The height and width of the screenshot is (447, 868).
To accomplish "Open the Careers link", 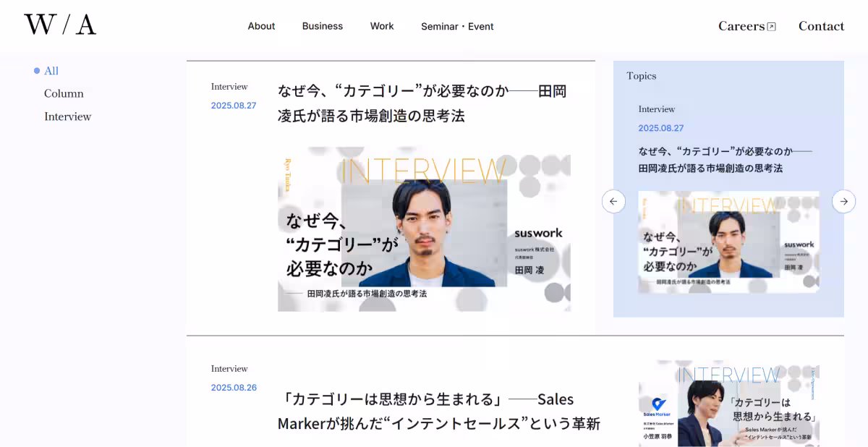I will point(741,26).
